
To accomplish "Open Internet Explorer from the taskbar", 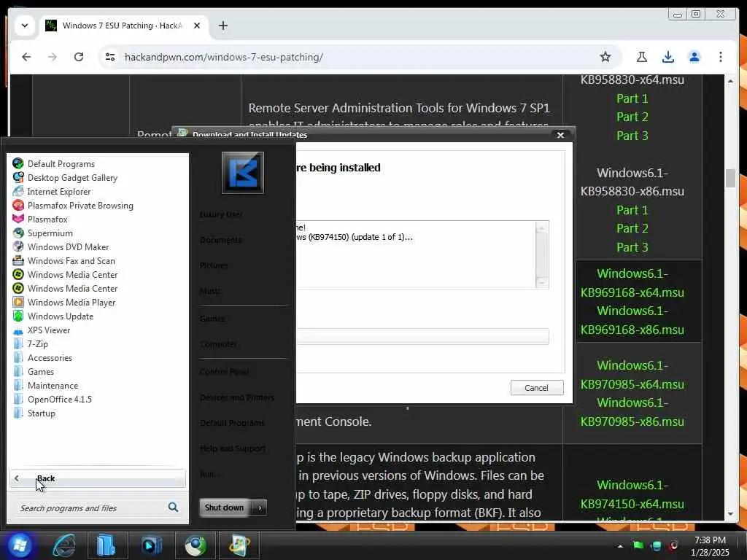I will (64, 545).
